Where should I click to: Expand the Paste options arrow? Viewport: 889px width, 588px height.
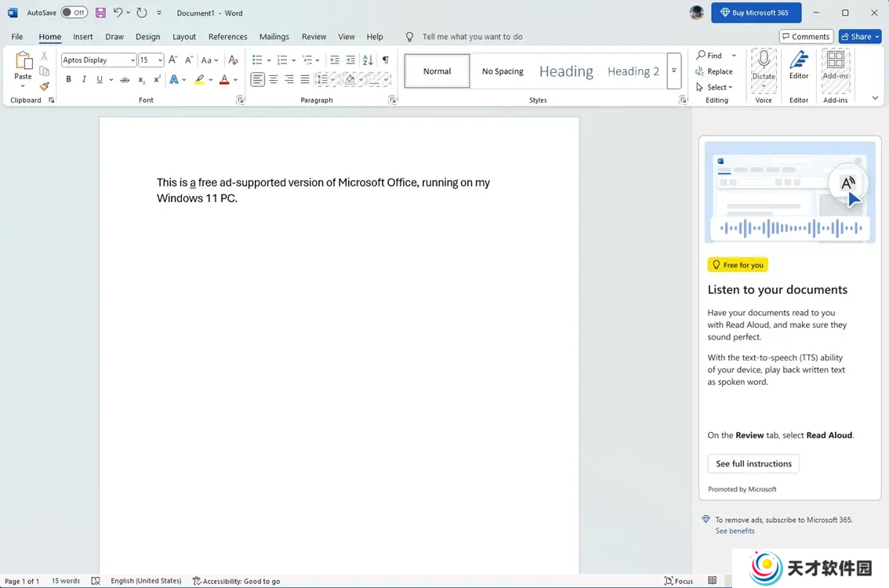point(24,86)
